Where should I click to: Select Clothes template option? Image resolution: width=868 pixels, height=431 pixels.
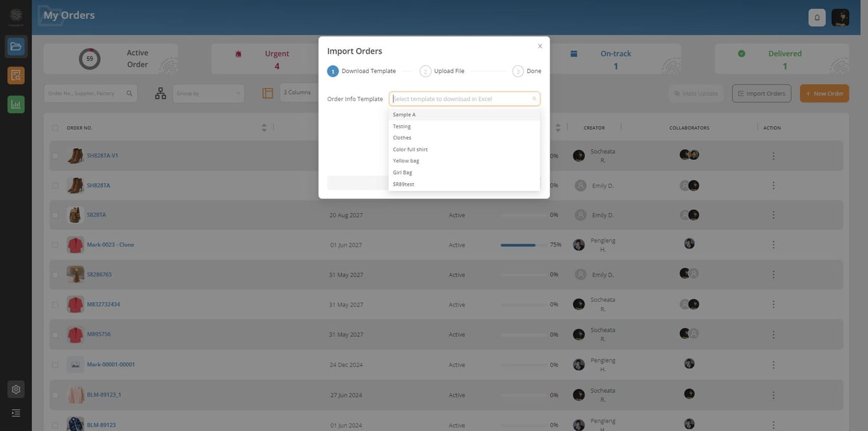coord(465,137)
